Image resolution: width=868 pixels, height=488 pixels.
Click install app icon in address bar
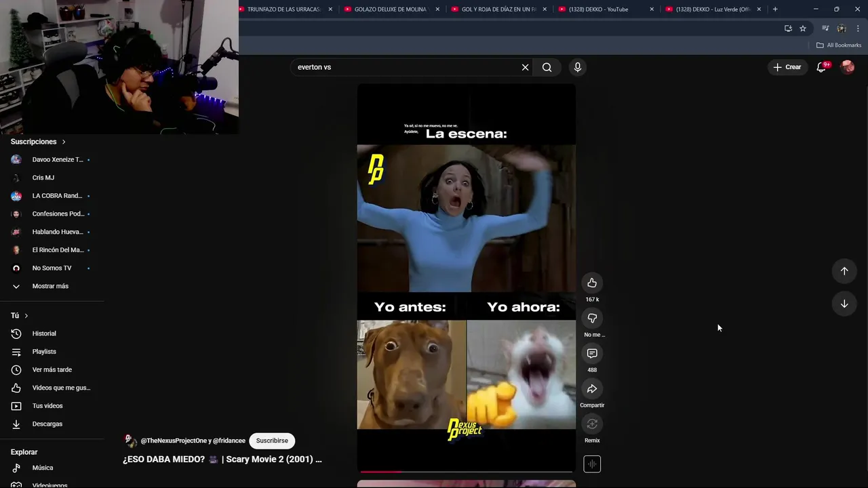click(x=788, y=28)
